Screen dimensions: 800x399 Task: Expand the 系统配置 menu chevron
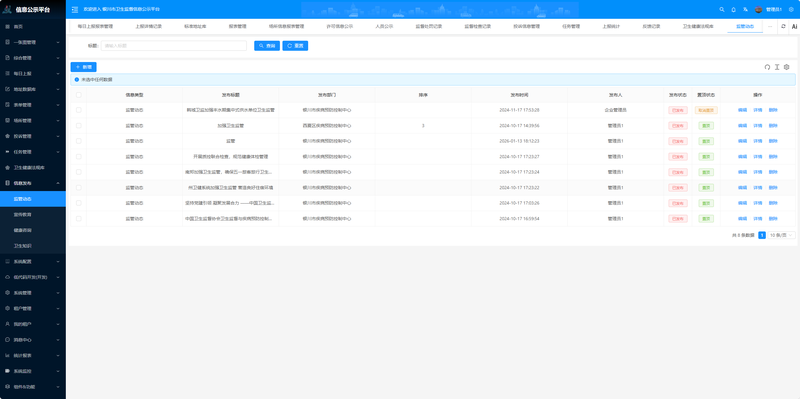tap(58, 261)
